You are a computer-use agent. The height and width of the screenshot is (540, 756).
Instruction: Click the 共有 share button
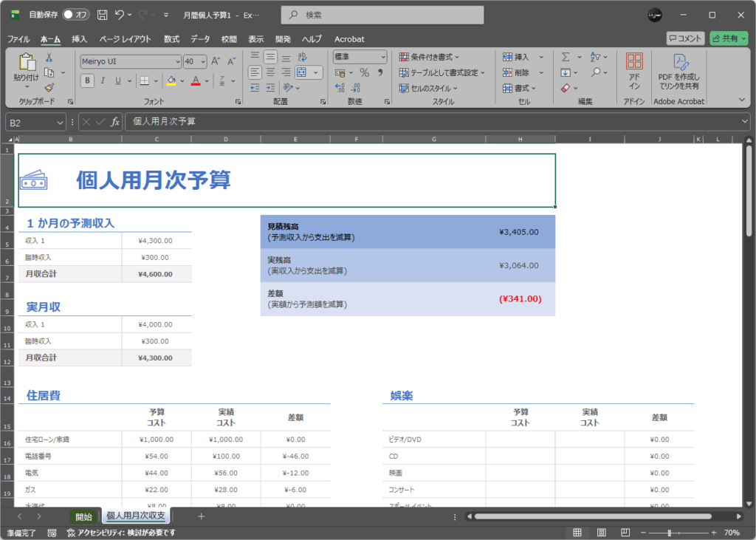729,38
